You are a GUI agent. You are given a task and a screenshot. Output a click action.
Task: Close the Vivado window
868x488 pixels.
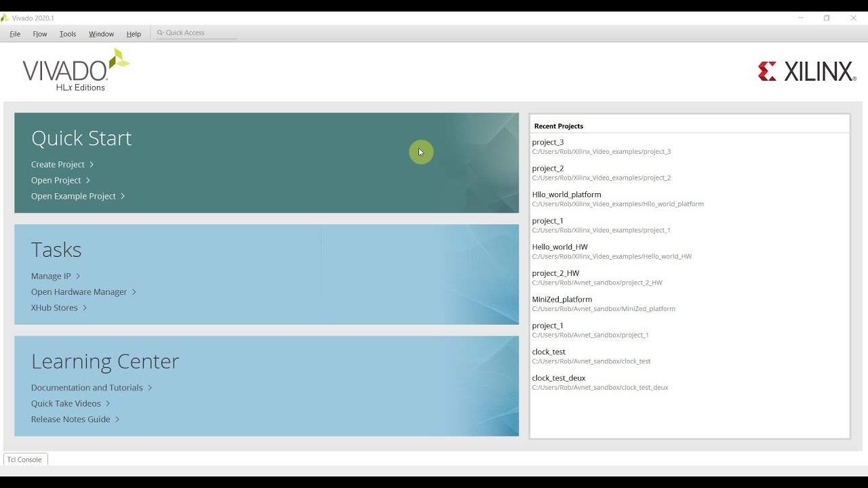[x=853, y=18]
